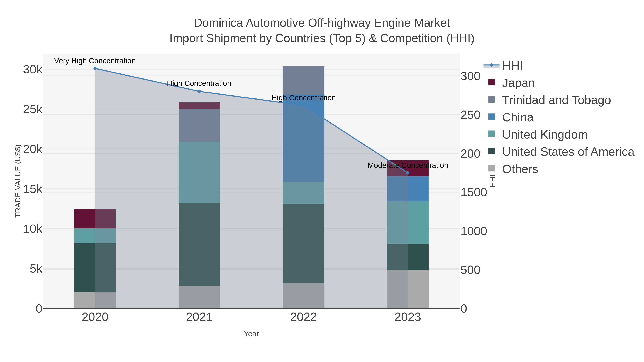The width and height of the screenshot is (644, 362).
Task: Click the Trinidad and Tobago slate swatch
Action: [x=492, y=99]
